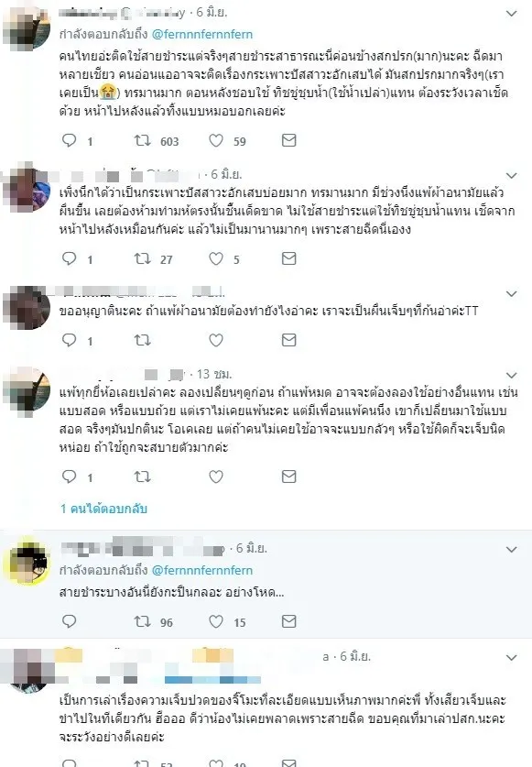Viewport: 532px width, 767px height.
Task: Retweet the tweet with 96 retweets
Action: (x=142, y=621)
